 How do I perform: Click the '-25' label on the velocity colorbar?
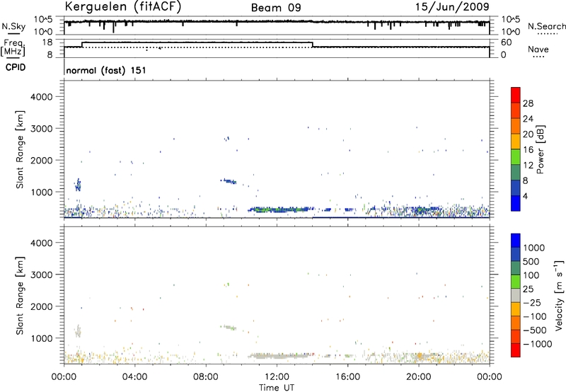tap(531, 302)
